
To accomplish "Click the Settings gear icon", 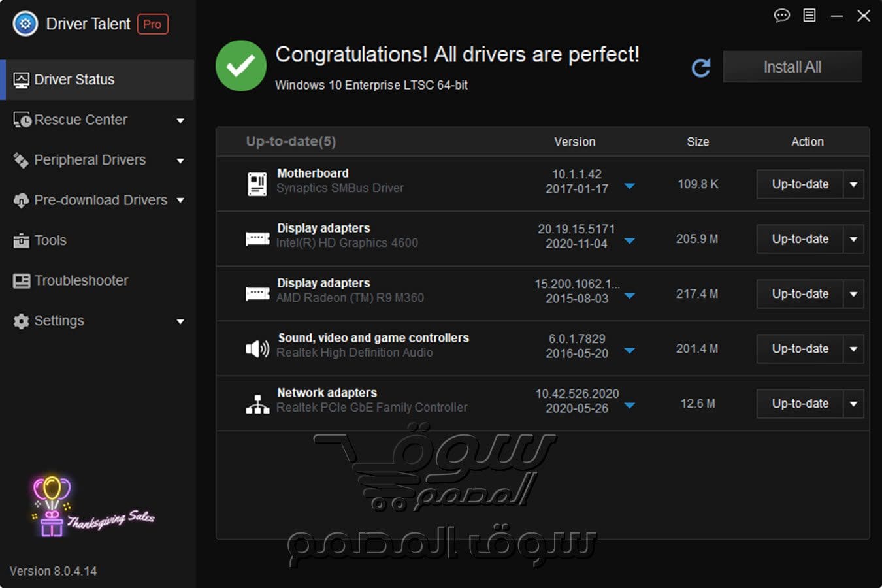I will coord(21,321).
